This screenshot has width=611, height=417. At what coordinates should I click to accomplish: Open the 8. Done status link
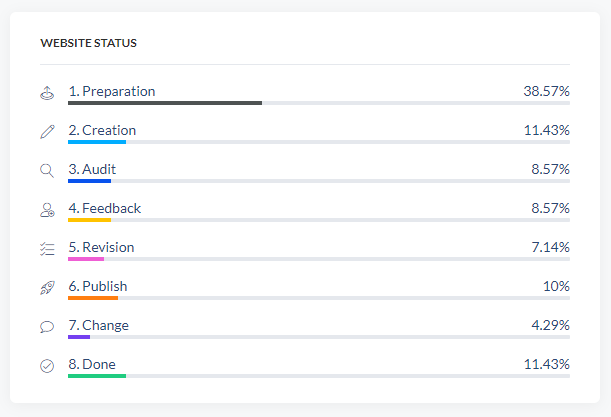pos(92,364)
